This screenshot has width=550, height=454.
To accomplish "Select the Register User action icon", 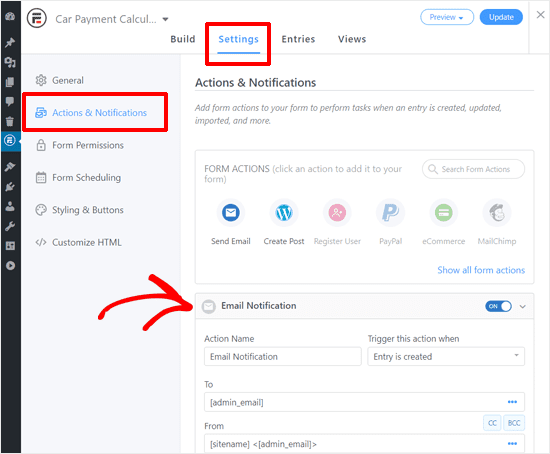I will pos(337,213).
